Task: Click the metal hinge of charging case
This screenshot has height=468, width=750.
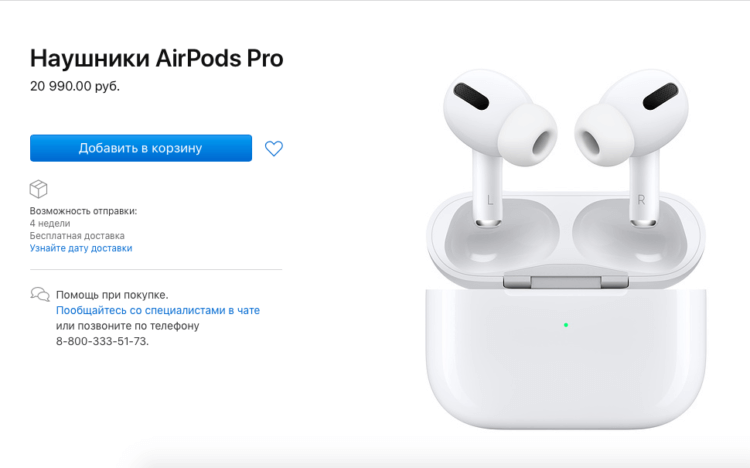Action: click(x=565, y=282)
